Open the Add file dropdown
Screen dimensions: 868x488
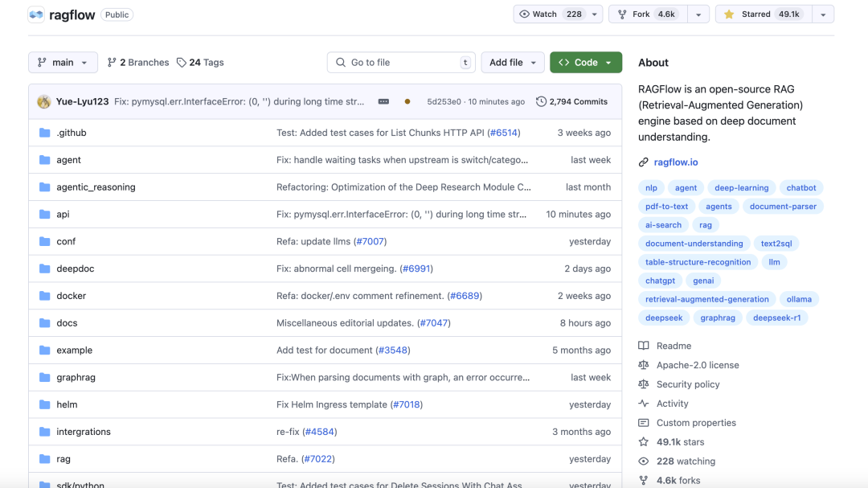tap(513, 63)
